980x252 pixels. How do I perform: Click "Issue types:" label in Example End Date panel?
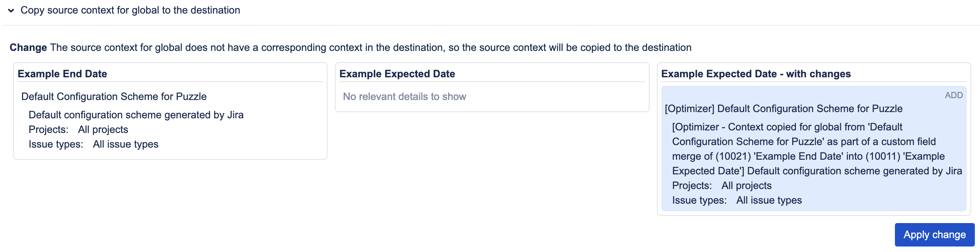click(56, 144)
